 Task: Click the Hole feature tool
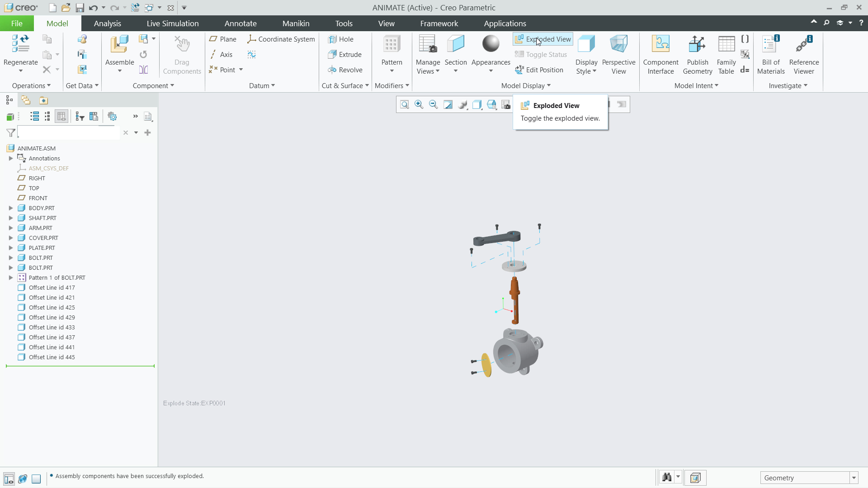click(x=341, y=39)
